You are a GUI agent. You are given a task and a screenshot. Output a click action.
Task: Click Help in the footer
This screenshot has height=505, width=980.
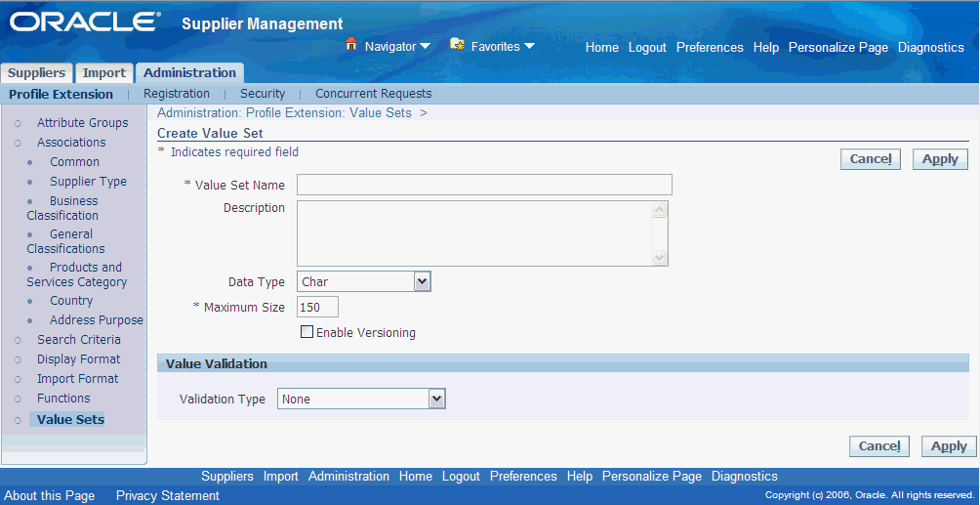[x=580, y=477]
